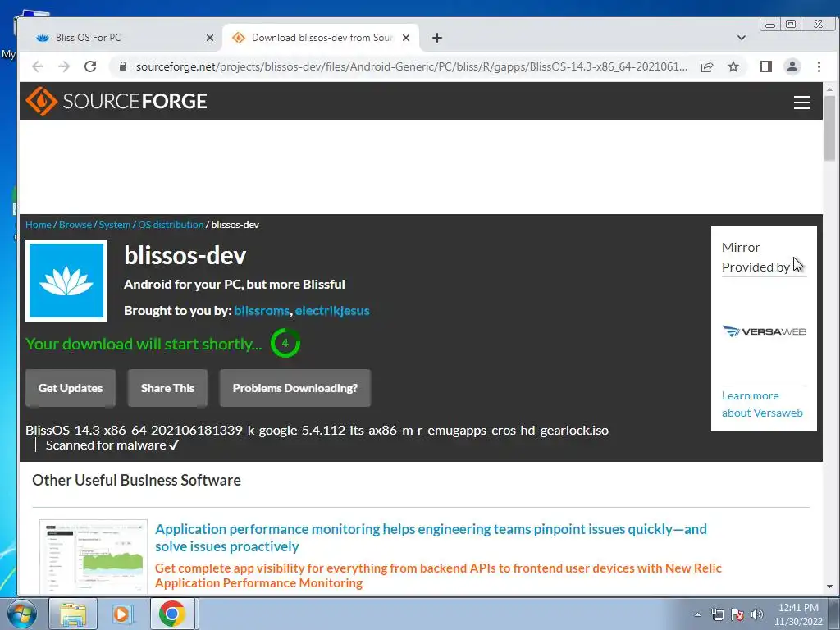Click the scrollbar up arrow
Screen dimensions: 840x630
(829, 89)
